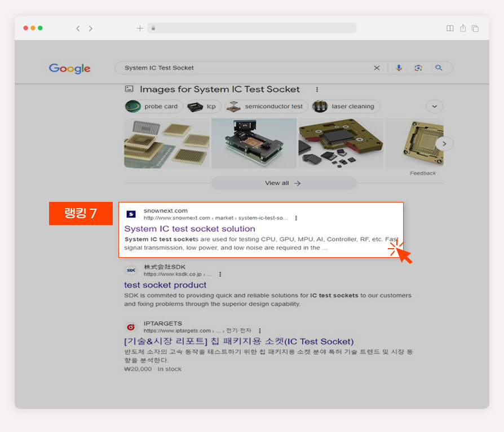
Task: Filter images by lcp chip
Action: pos(204,107)
